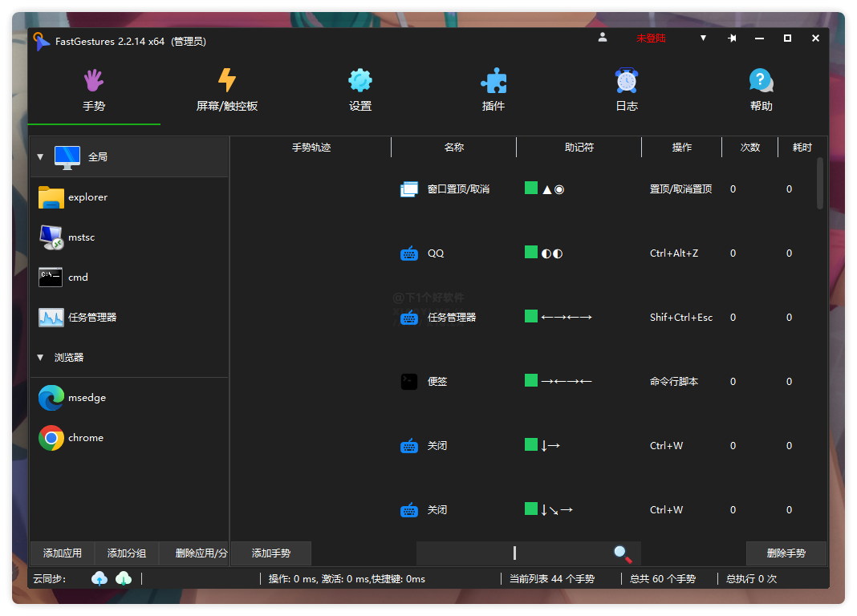
Task: Select the explorer folder icon
Action: 51,197
